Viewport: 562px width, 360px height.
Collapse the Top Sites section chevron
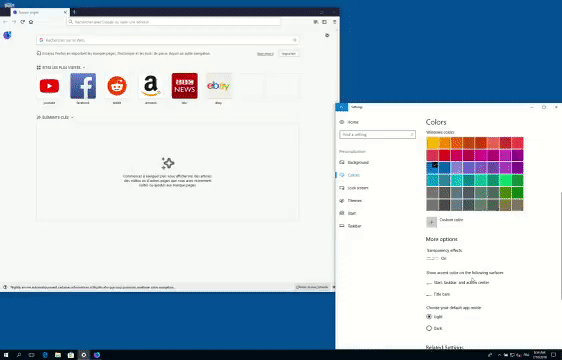pos(84,67)
